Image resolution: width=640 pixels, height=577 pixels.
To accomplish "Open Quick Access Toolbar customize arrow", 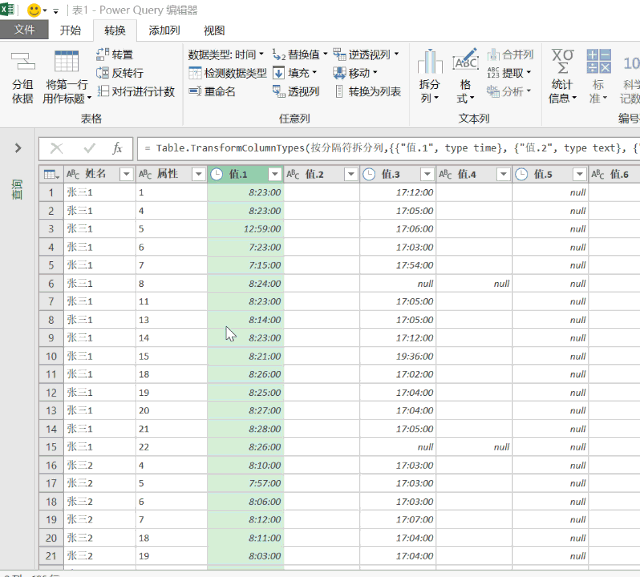I will 56,11.
